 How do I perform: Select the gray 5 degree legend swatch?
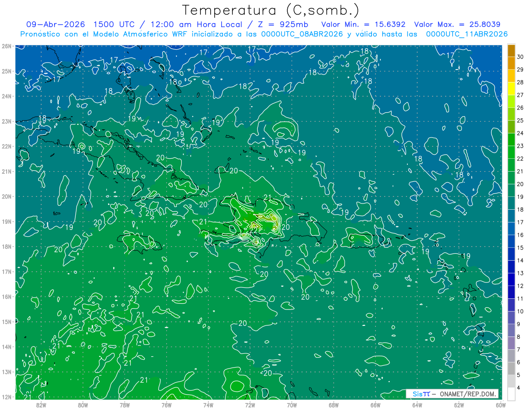click(x=511, y=381)
